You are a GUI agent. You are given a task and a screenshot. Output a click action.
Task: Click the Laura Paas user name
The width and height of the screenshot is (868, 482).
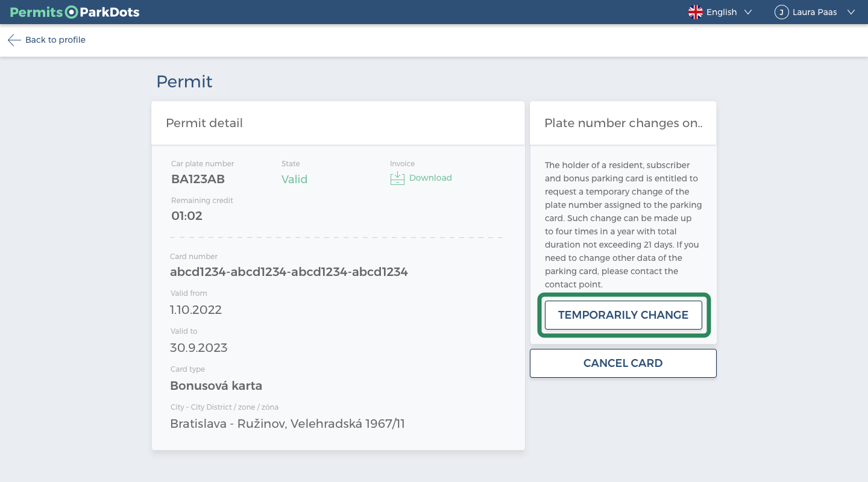tap(815, 12)
